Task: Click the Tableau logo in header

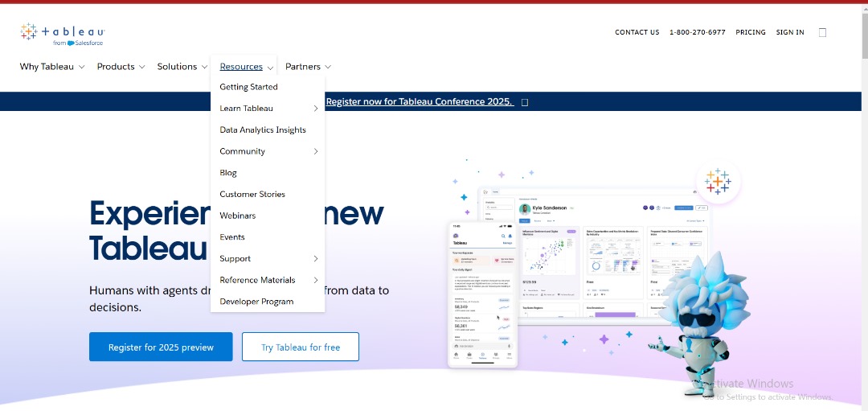Action: (63, 35)
